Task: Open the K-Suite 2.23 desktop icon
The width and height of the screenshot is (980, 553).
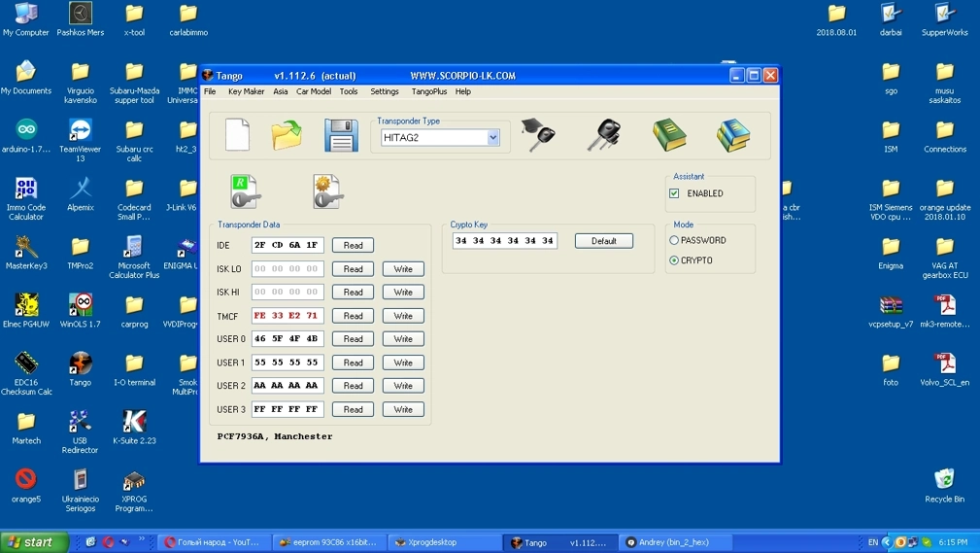Action: (134, 428)
